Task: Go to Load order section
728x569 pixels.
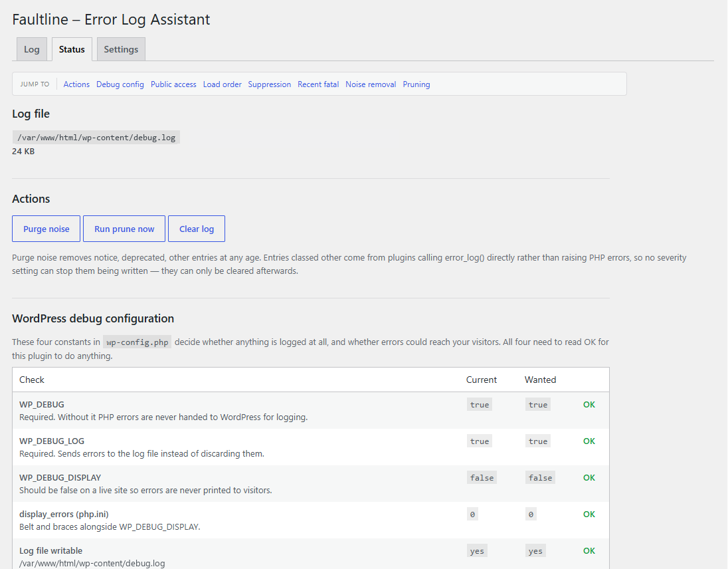Action: (223, 84)
